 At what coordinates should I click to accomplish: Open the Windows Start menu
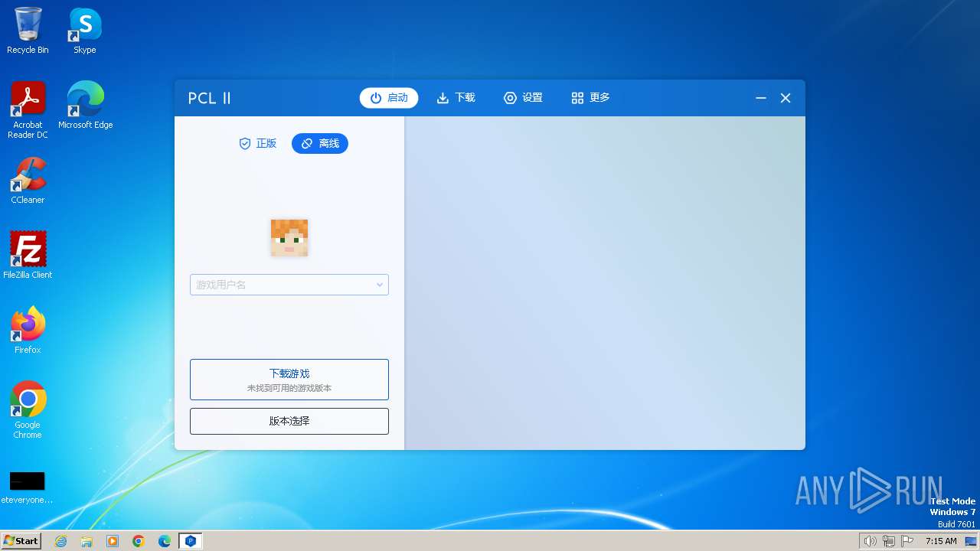pyautogui.click(x=21, y=540)
